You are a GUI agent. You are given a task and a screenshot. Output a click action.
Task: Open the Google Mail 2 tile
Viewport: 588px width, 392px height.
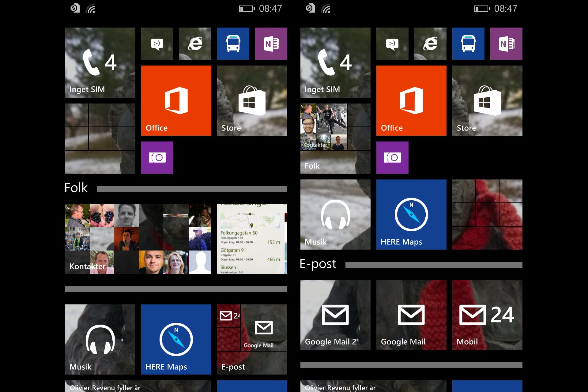coord(335,315)
